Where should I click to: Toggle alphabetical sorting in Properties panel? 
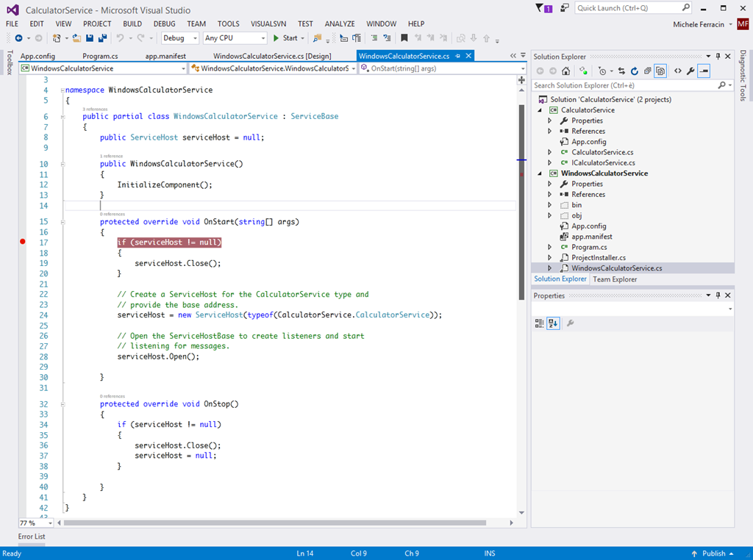tap(553, 323)
